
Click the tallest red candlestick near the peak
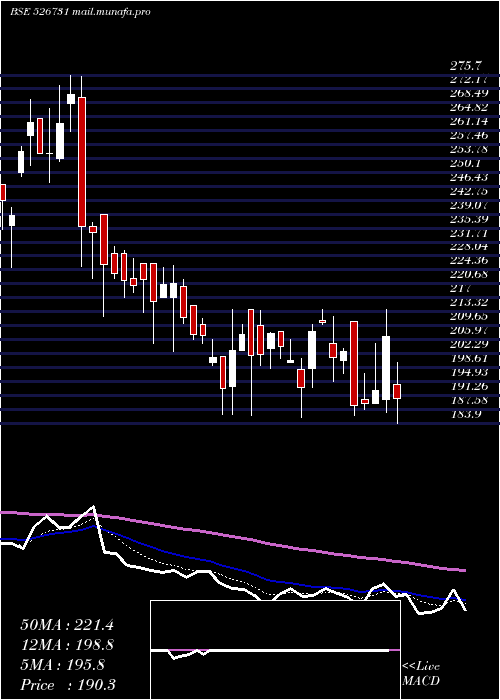[x=82, y=162]
